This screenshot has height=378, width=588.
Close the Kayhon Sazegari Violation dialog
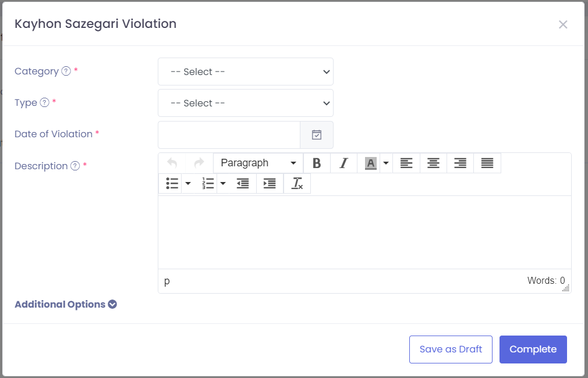coord(563,24)
